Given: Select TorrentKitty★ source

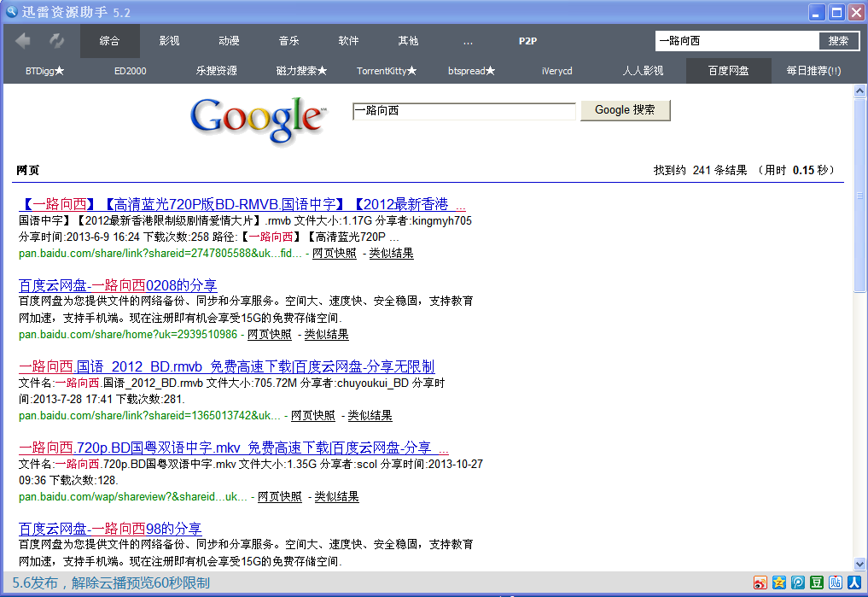Looking at the screenshot, I should tap(387, 71).
